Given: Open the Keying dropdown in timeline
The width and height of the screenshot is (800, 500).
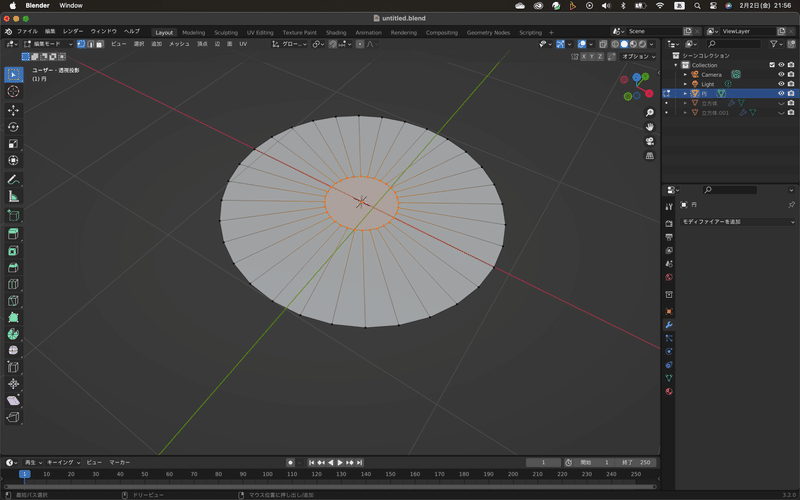Looking at the screenshot, I should coord(64,462).
